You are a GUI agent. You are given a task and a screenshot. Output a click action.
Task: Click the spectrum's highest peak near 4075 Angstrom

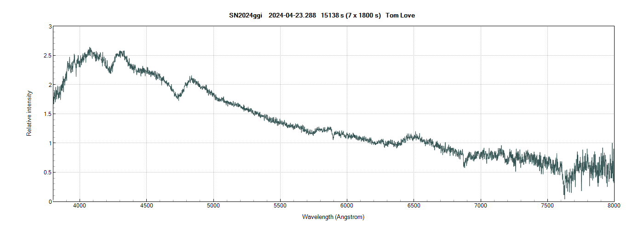(90, 48)
